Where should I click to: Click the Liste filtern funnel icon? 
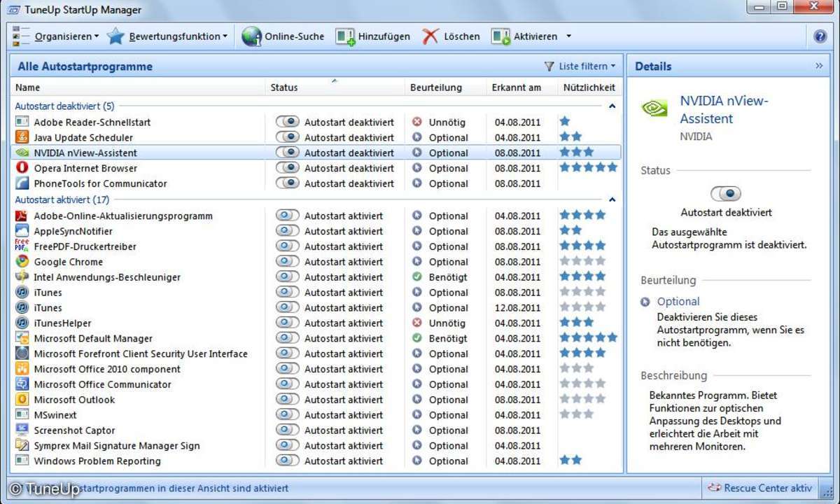pyautogui.click(x=549, y=66)
